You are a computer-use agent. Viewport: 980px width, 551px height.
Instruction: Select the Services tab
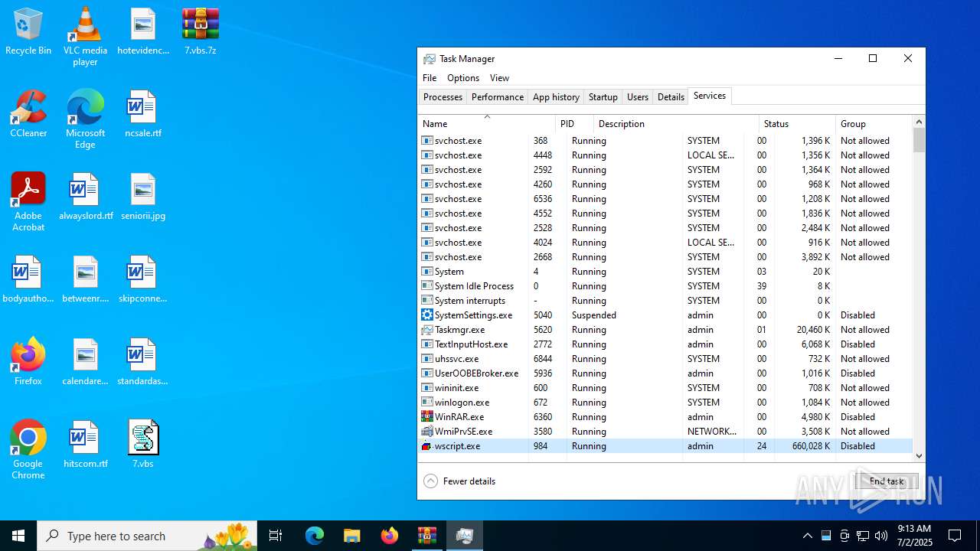(710, 96)
